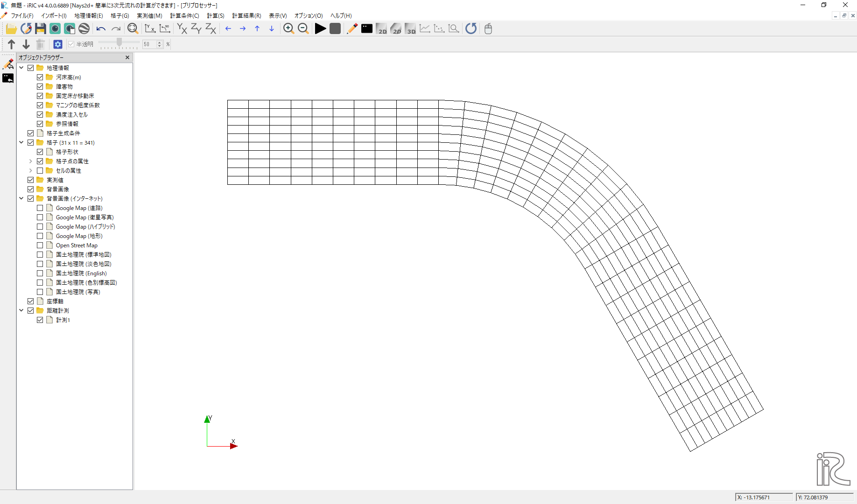
Task: Open the ファイル(F) menu
Action: pyautogui.click(x=22, y=16)
